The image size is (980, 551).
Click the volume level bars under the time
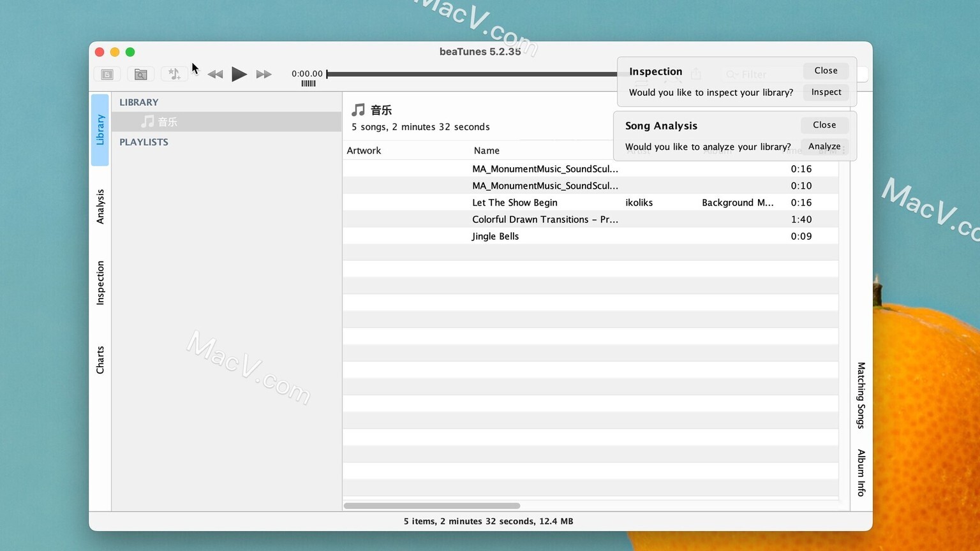pos(308,84)
